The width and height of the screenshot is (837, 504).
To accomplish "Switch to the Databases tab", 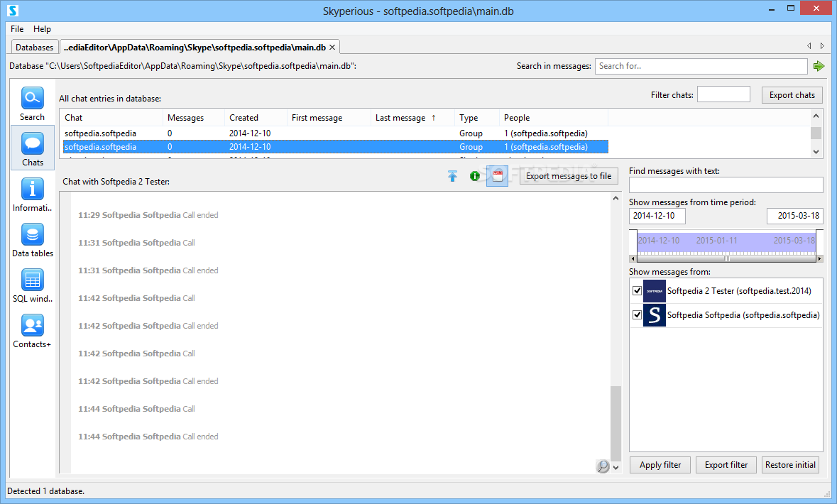I will pyautogui.click(x=35, y=47).
